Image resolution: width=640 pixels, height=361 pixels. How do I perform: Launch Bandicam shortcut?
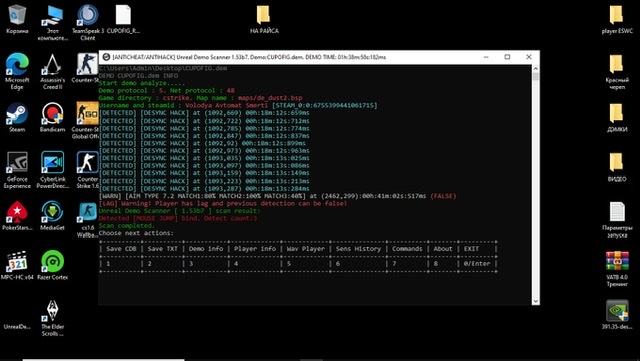point(52,117)
